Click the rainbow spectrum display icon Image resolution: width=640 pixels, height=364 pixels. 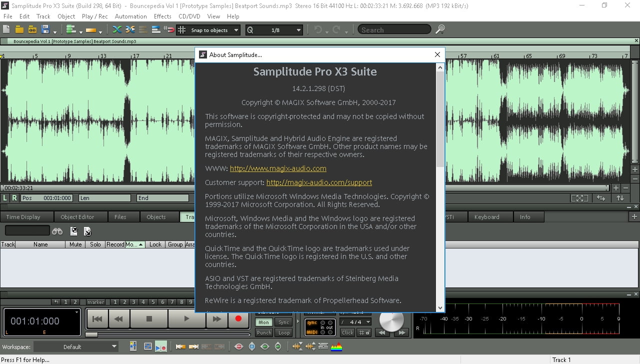pyautogui.click(x=337, y=346)
